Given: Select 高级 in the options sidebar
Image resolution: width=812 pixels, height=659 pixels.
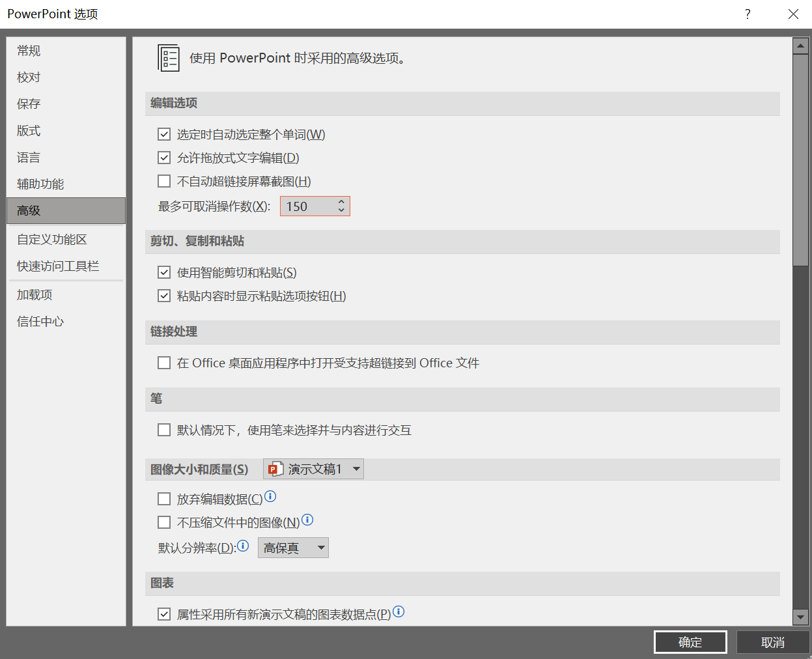Looking at the screenshot, I should 66,211.
